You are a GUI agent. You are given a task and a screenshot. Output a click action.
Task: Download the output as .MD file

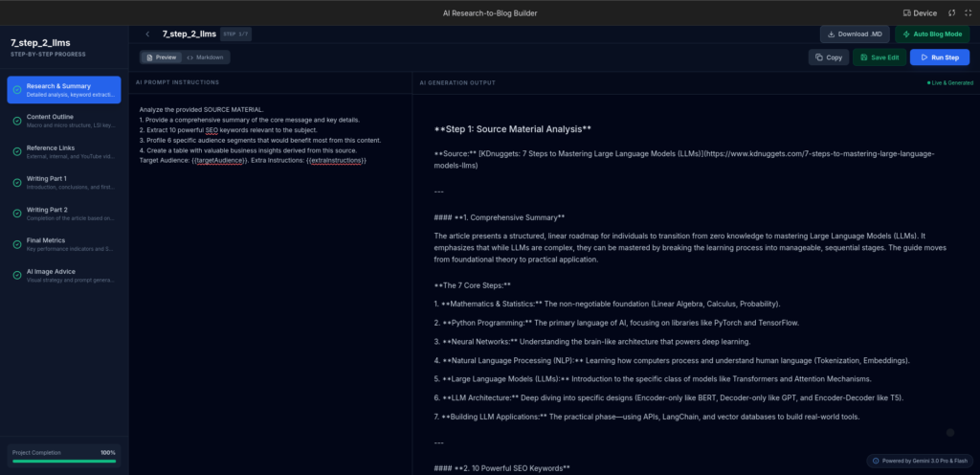tap(855, 34)
